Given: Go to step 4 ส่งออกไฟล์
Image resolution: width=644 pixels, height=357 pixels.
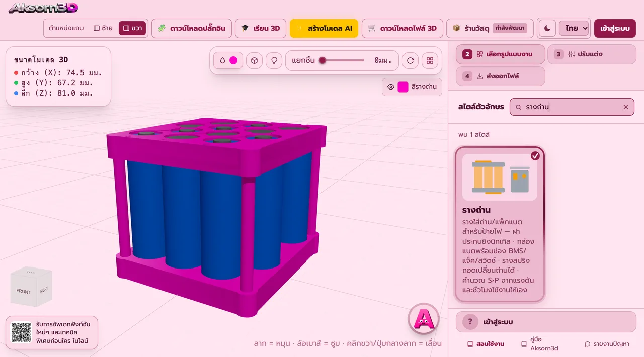Looking at the screenshot, I should [x=501, y=76].
